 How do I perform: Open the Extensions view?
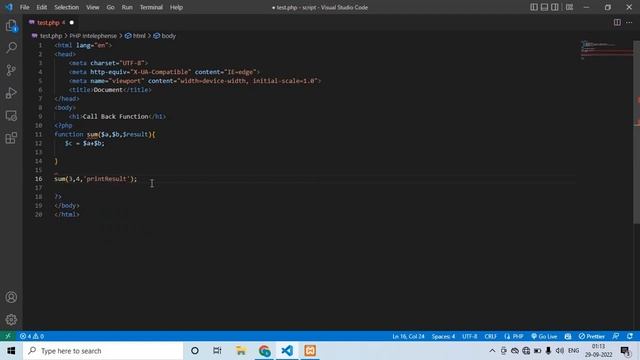pos(11,138)
